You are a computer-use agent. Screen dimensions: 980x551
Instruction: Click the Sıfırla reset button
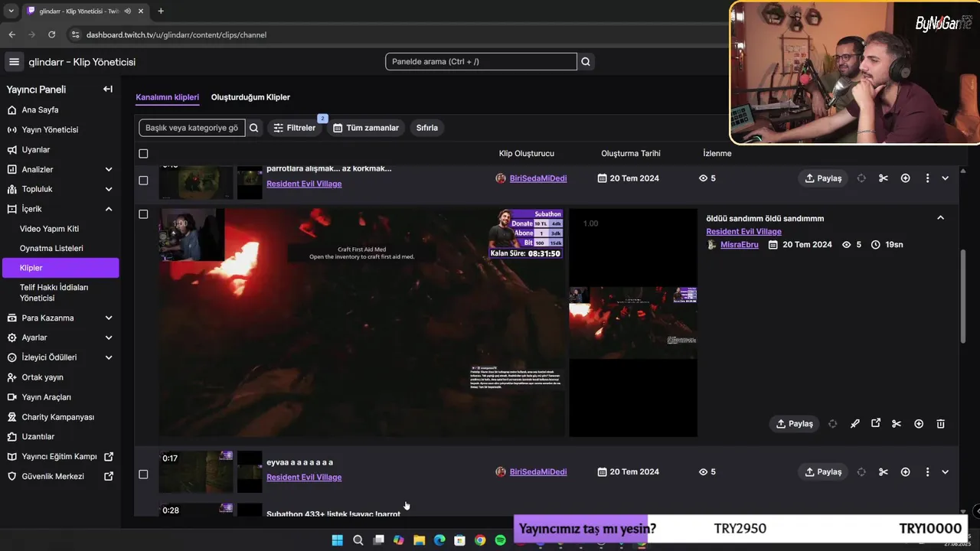427,128
